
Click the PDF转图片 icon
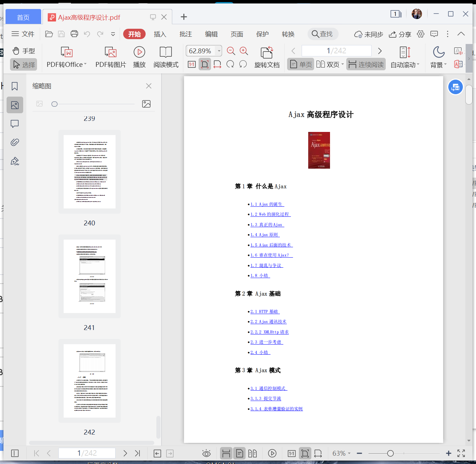[110, 52]
